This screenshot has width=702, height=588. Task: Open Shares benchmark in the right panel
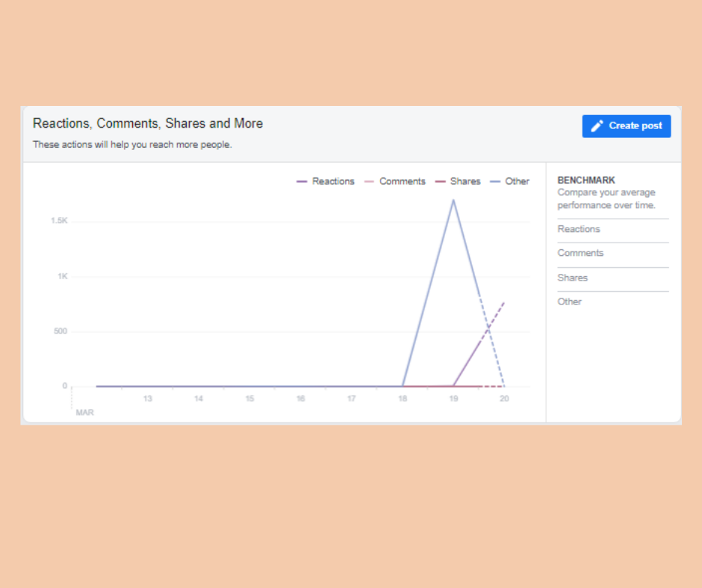coord(573,278)
